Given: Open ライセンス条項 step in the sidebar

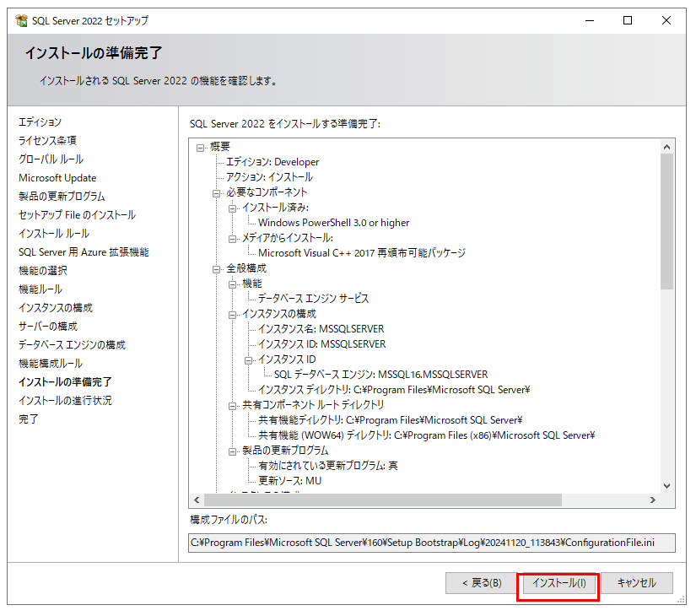Looking at the screenshot, I should (x=47, y=141).
